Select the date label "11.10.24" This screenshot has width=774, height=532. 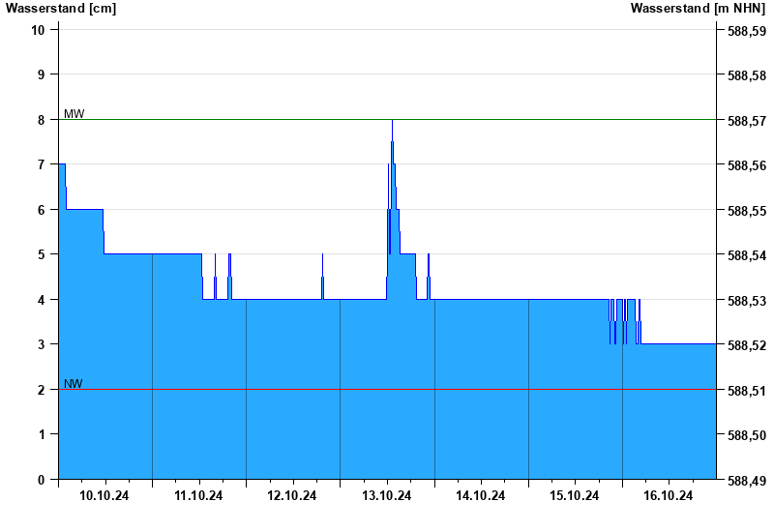pos(198,495)
